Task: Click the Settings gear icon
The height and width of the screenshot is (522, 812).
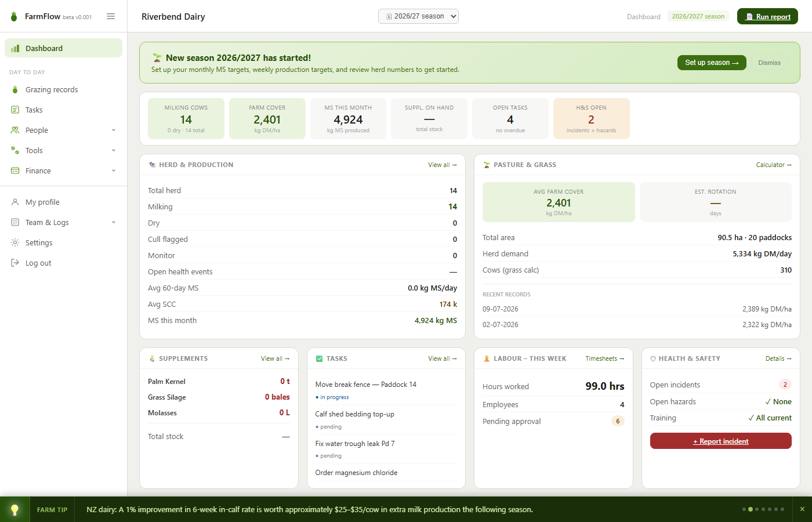Action: (15, 242)
